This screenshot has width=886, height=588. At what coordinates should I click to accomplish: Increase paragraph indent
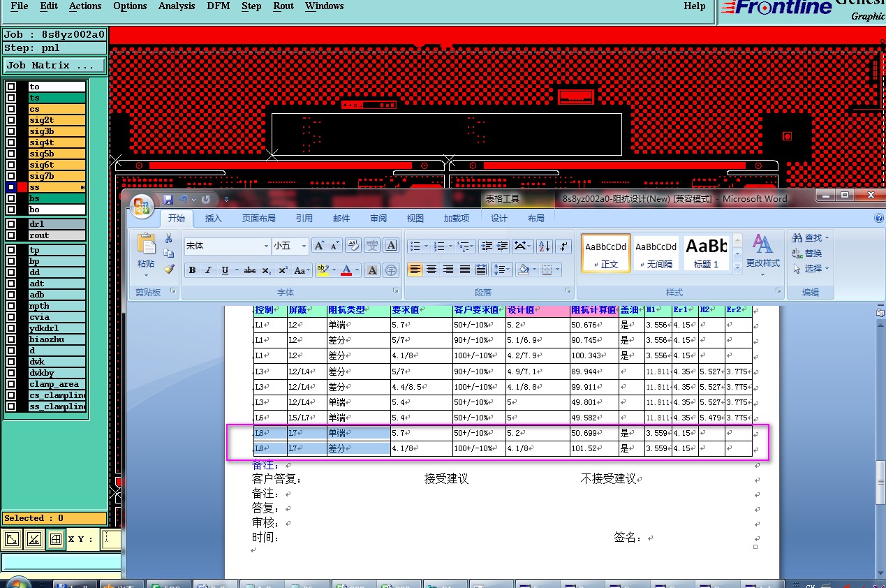click(503, 246)
